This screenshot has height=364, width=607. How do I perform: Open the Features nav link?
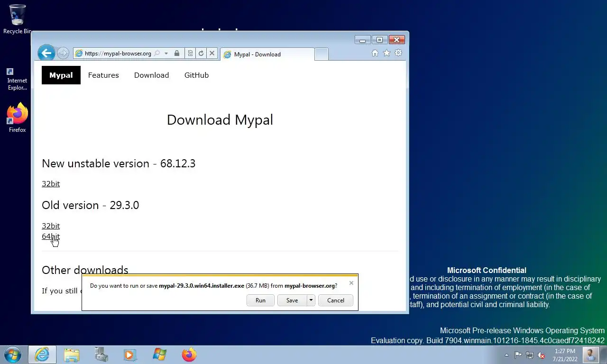point(103,75)
